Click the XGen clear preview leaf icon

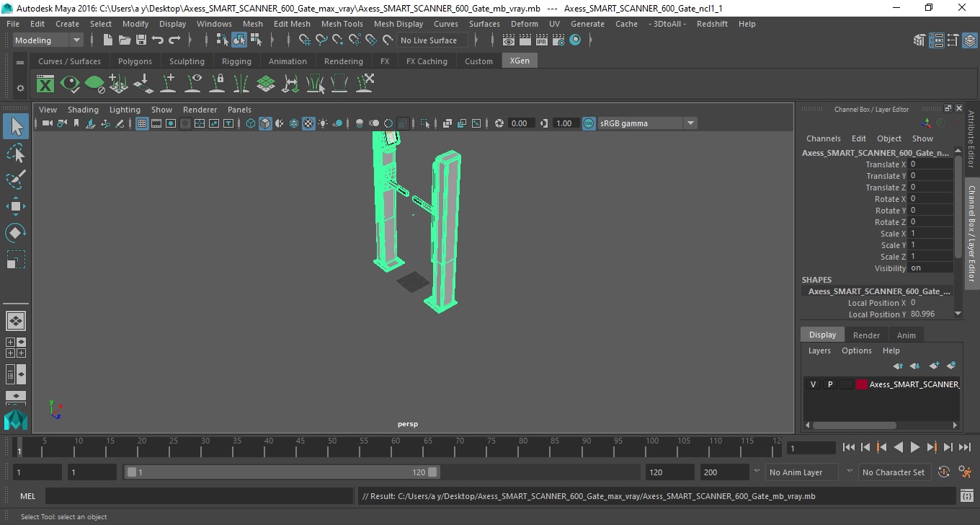coord(94,84)
